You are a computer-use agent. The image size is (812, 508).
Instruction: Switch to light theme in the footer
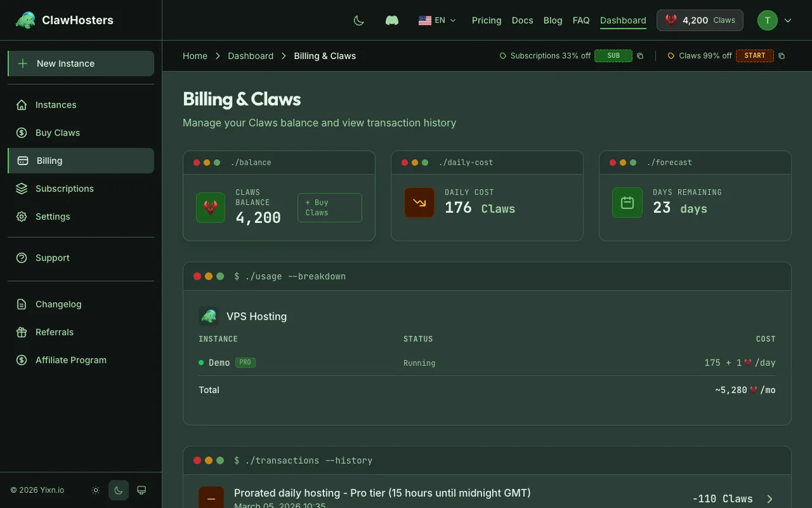click(95, 490)
